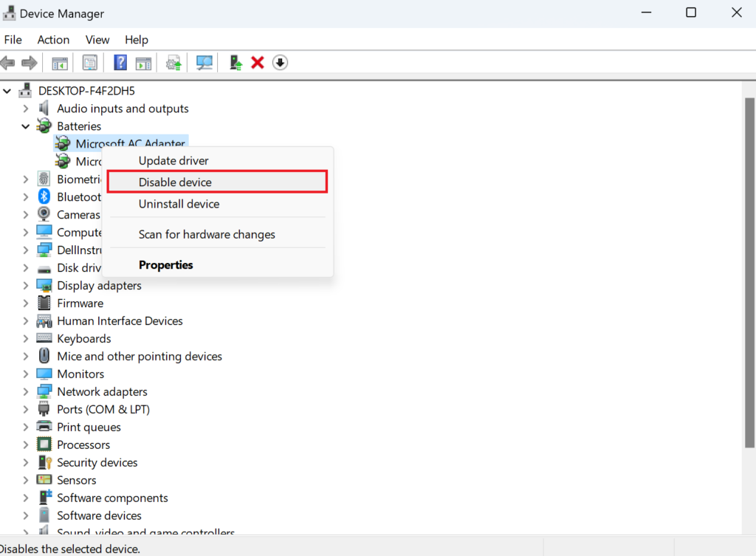The height and width of the screenshot is (556, 756).
Task: Select the Processors tree item
Action: click(x=83, y=445)
